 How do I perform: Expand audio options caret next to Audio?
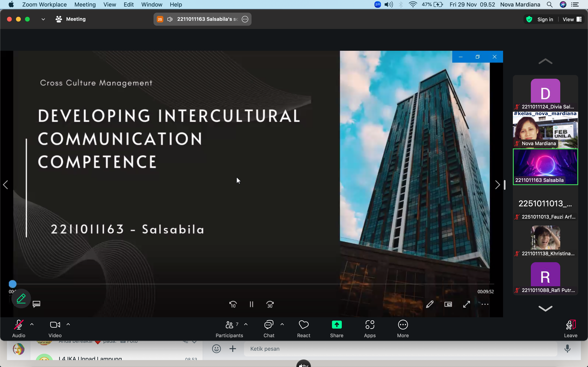[x=32, y=324]
